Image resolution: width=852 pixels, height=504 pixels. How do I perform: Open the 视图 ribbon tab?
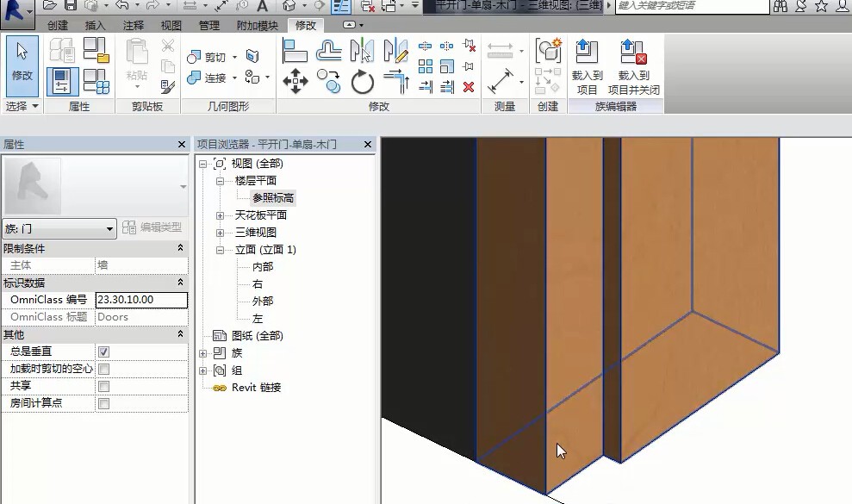pyautogui.click(x=171, y=26)
